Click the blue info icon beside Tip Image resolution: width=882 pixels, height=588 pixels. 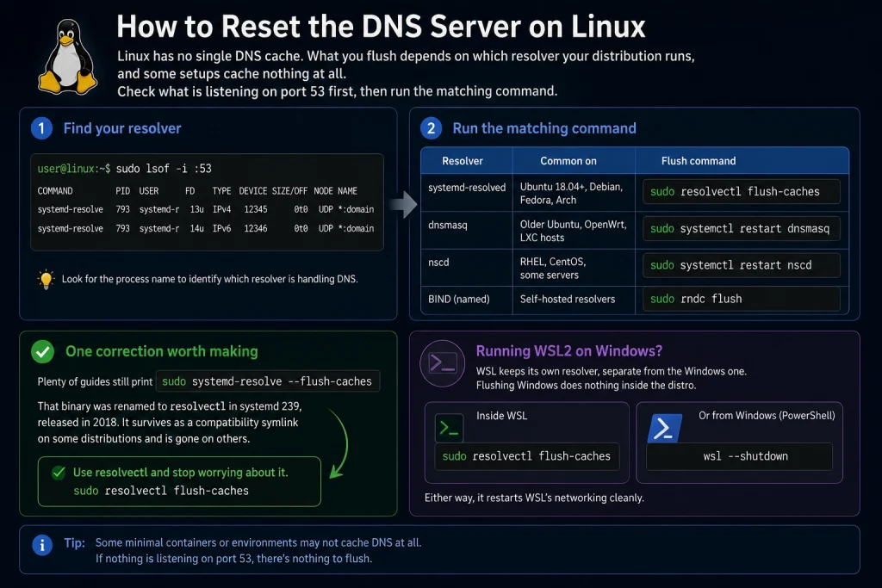[x=42, y=545]
